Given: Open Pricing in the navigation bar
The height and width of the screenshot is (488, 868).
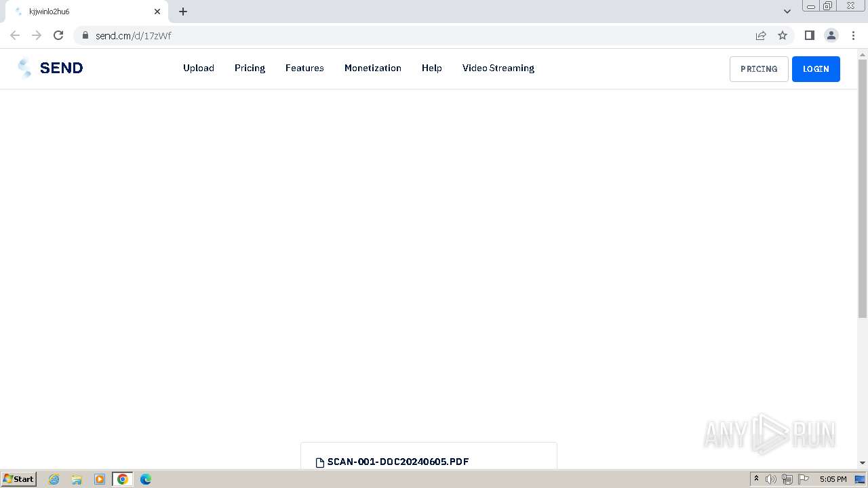Looking at the screenshot, I should [x=250, y=68].
